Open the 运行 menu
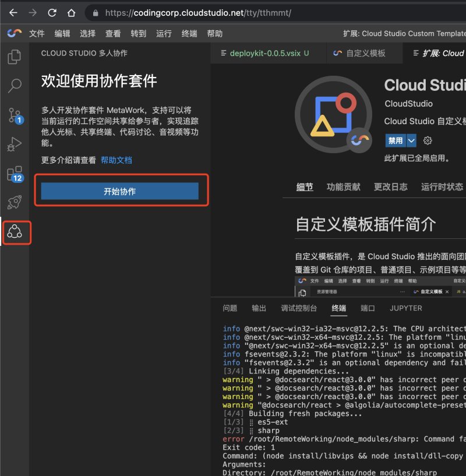Image resolution: width=466 pixels, height=476 pixels. [164, 33]
